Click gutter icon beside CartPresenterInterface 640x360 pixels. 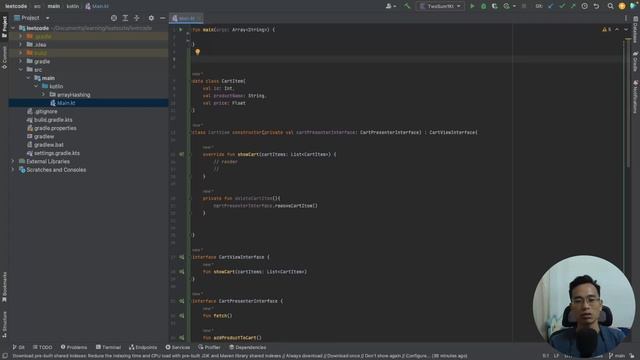pyautogui.click(x=181, y=301)
